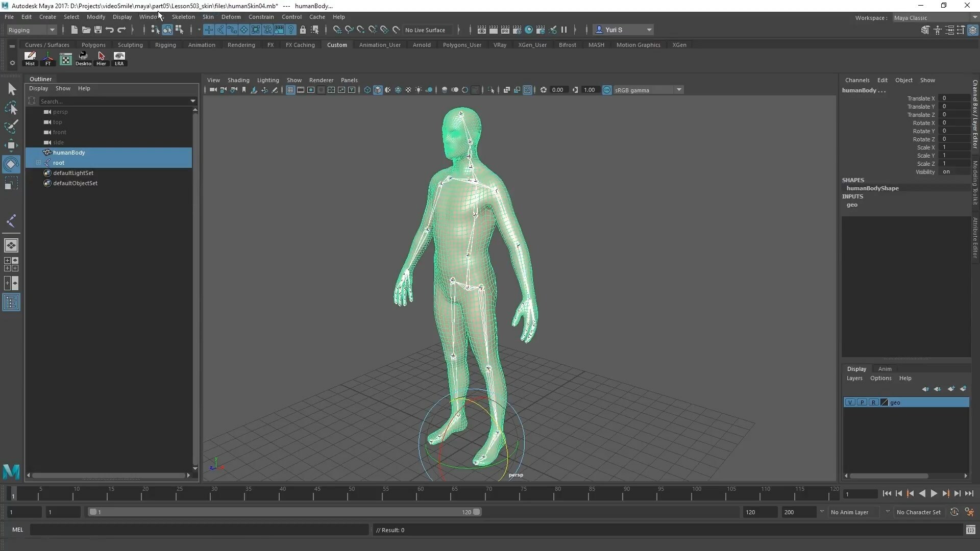Switch to single pane layout
Screen dimensions: 980x551
click(x=11, y=245)
